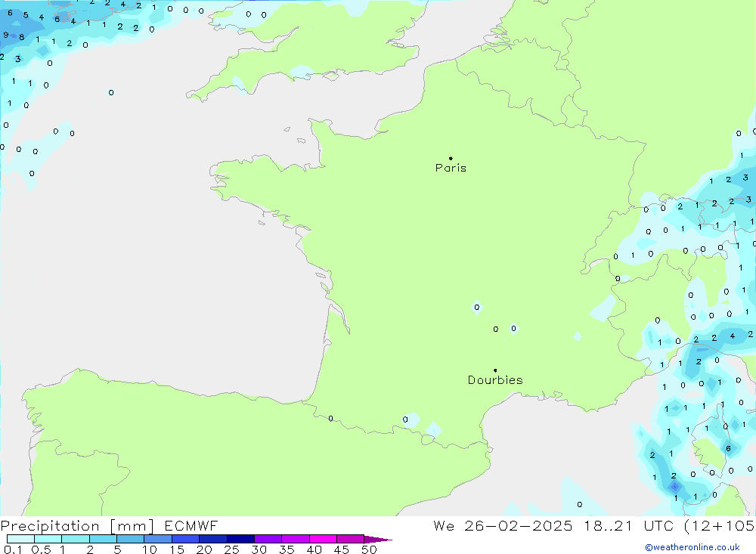Click the Dourbies location label
This screenshot has width=756, height=554.
click(495, 380)
